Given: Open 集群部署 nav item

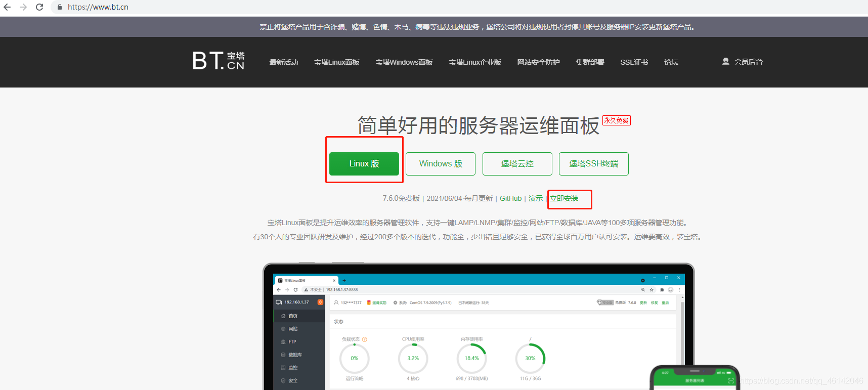Looking at the screenshot, I should pos(590,62).
